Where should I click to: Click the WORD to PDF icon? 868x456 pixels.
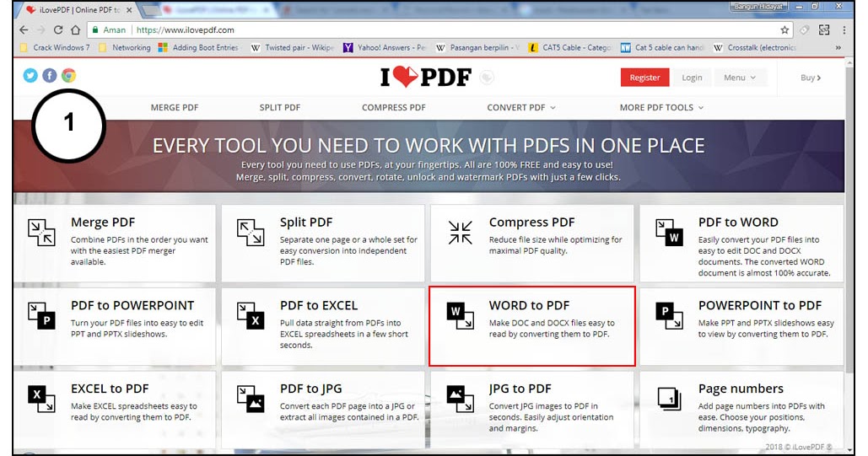point(460,316)
